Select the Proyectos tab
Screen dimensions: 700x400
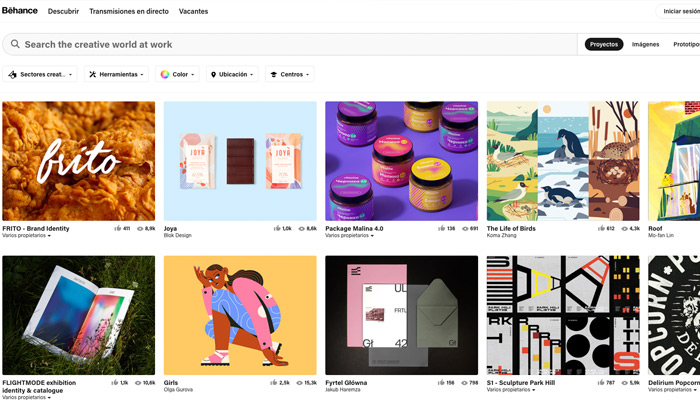click(x=604, y=44)
